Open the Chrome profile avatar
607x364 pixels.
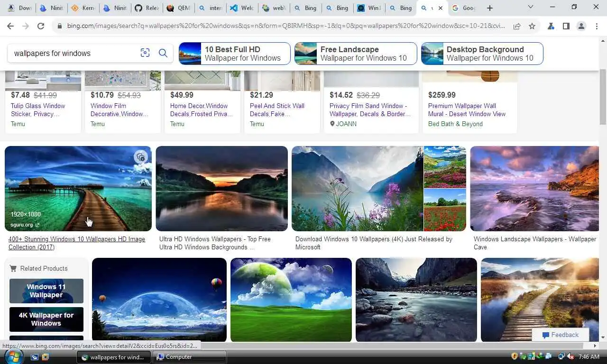click(581, 27)
